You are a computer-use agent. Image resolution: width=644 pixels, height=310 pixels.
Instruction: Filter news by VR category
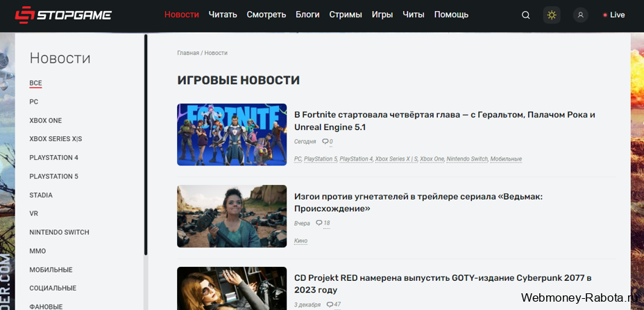(x=34, y=213)
